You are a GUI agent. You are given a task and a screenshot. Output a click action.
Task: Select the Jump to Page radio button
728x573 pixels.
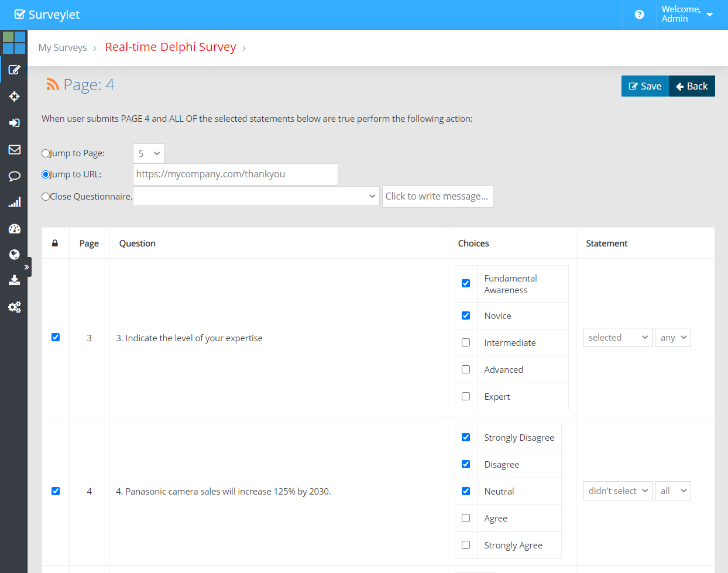pos(46,153)
